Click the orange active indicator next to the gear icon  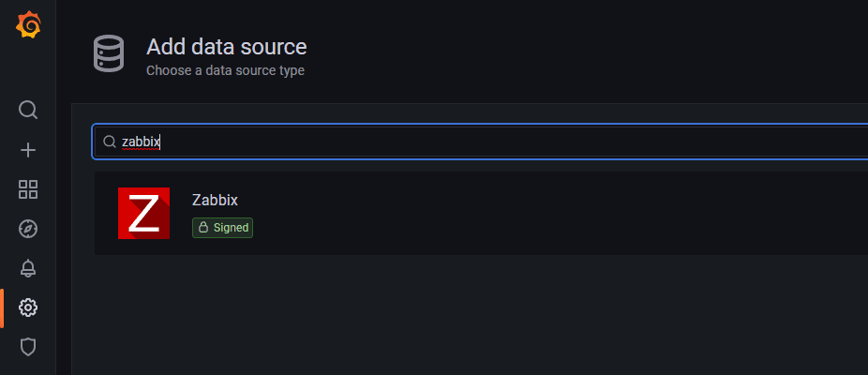pos(2,308)
